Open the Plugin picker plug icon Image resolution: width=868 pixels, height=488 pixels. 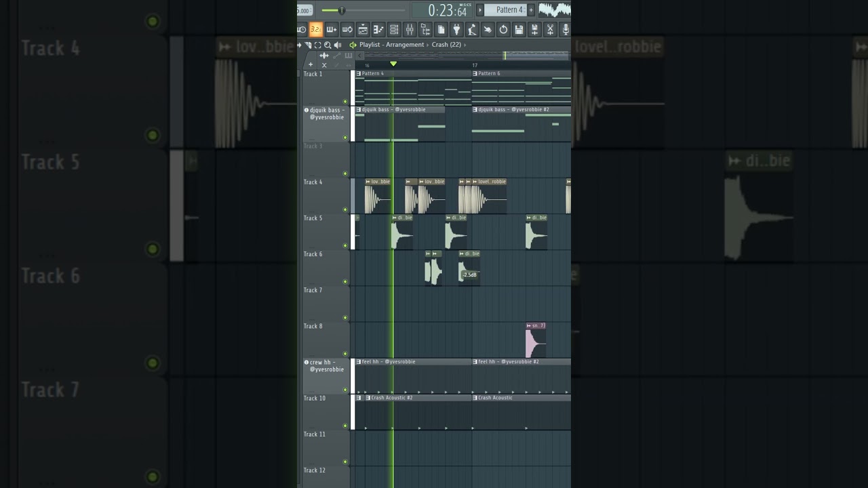click(456, 29)
